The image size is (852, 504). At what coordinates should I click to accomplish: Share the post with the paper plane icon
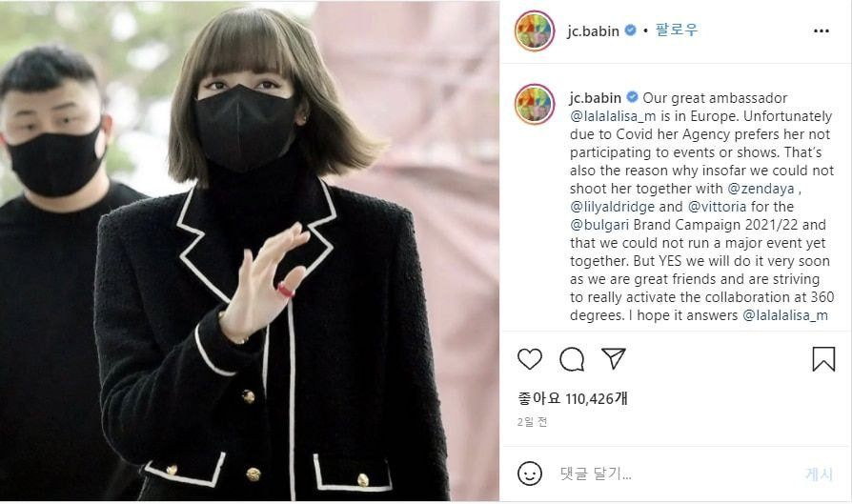click(614, 358)
